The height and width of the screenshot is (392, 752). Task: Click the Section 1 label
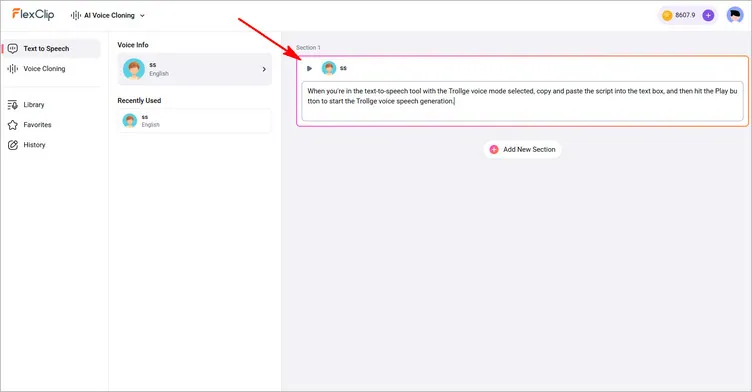click(x=308, y=48)
